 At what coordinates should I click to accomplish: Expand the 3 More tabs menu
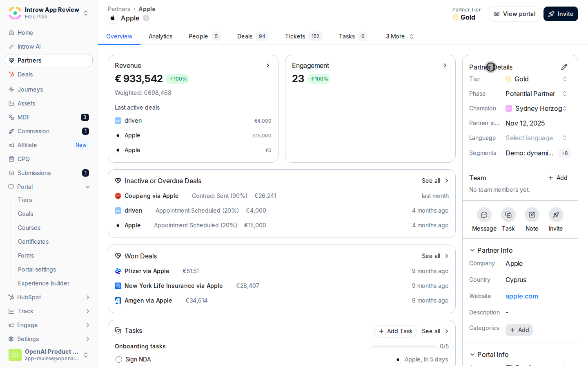(x=400, y=36)
